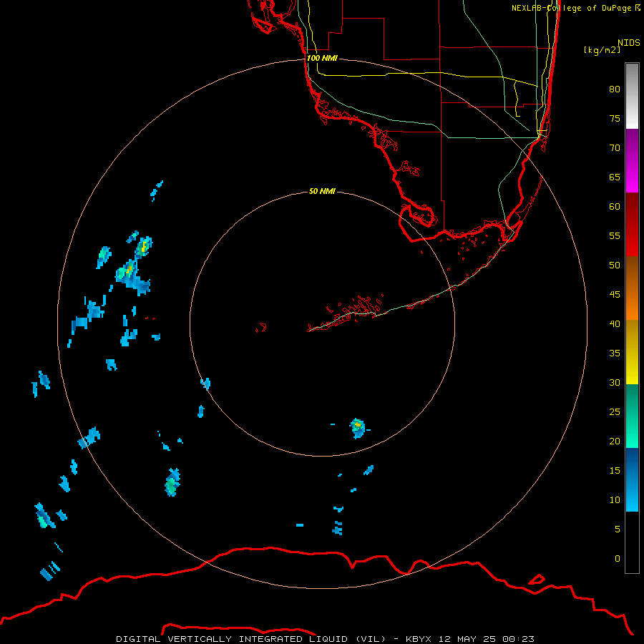Click the storm cell inside the 50 NMI ring

358,429
